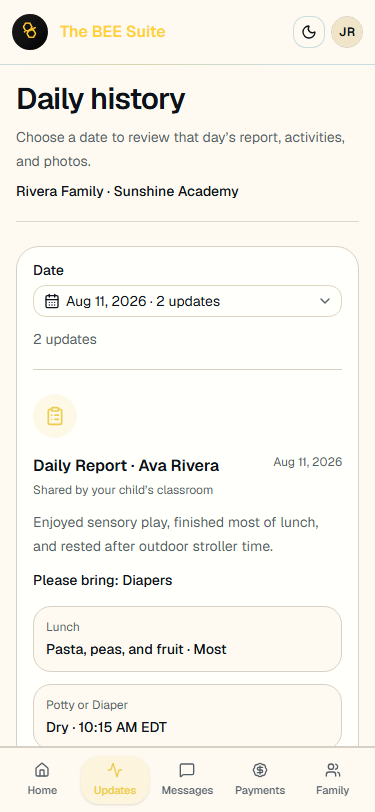Click the Daily Report clipboard icon

55,416
